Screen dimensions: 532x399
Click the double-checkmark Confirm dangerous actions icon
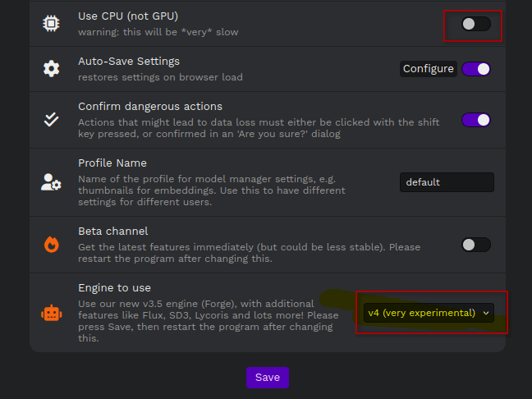click(x=51, y=119)
